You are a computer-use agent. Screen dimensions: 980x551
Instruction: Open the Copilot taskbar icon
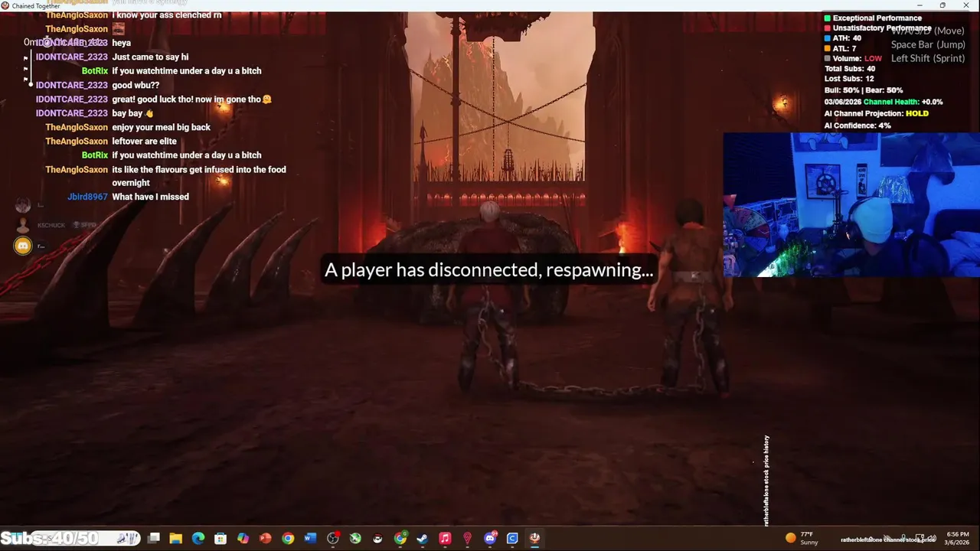(243, 538)
